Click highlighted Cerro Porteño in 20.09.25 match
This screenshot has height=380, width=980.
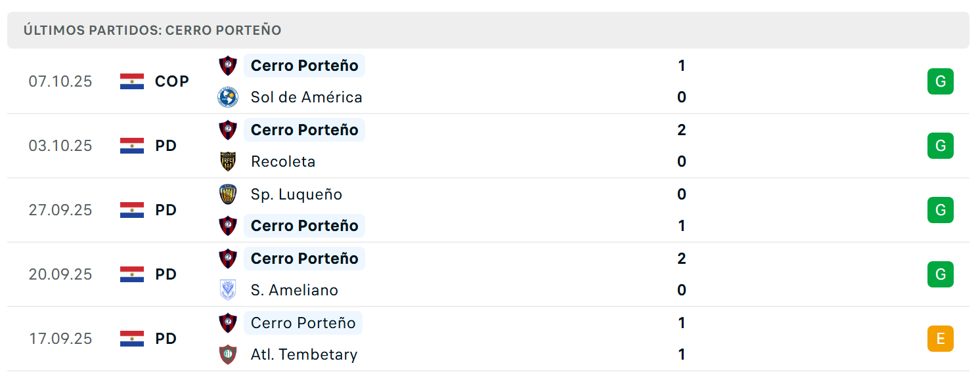[304, 259]
